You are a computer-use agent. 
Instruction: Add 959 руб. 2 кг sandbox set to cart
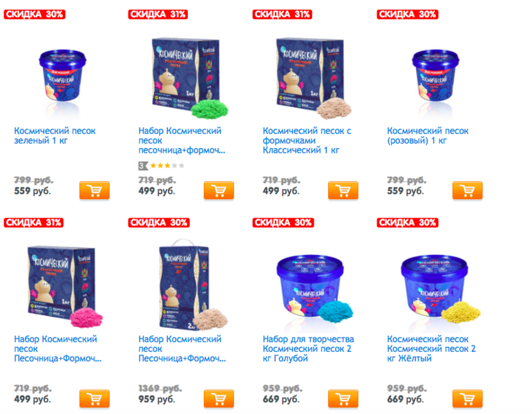[x=219, y=398]
